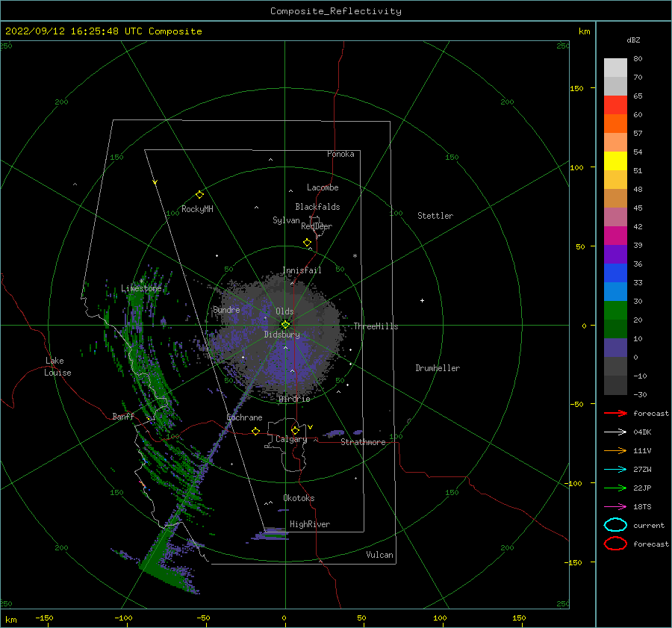
Task: Click the white 04DK arrow in legend
Action: point(615,432)
